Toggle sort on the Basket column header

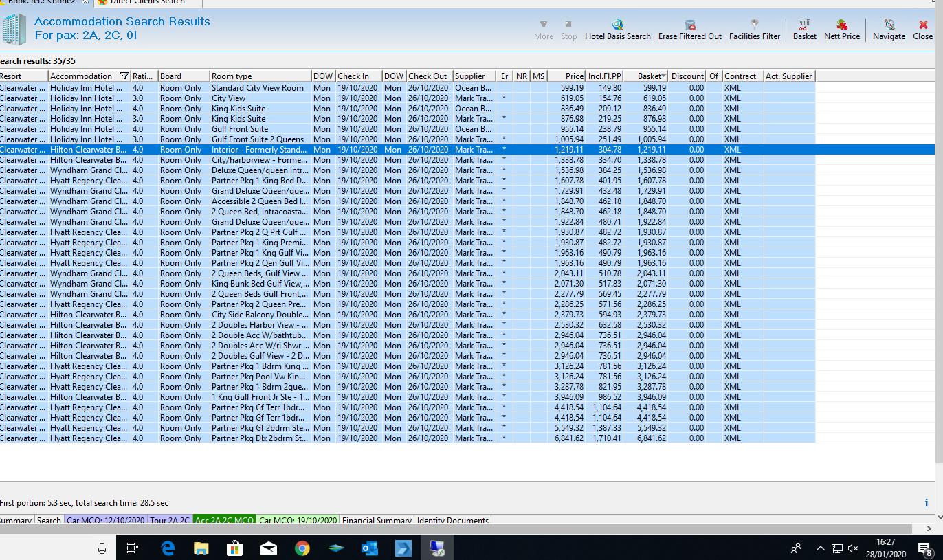[646, 76]
